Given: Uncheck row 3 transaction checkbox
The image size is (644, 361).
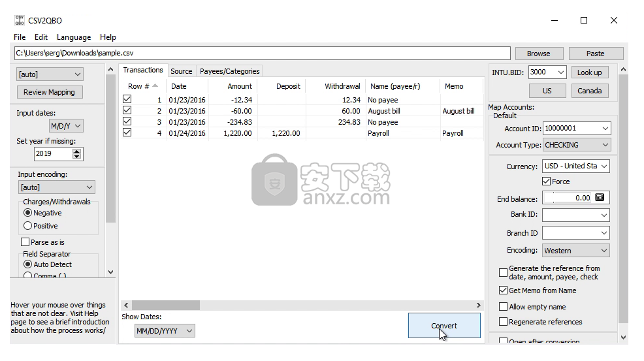Looking at the screenshot, I should click(x=127, y=121).
